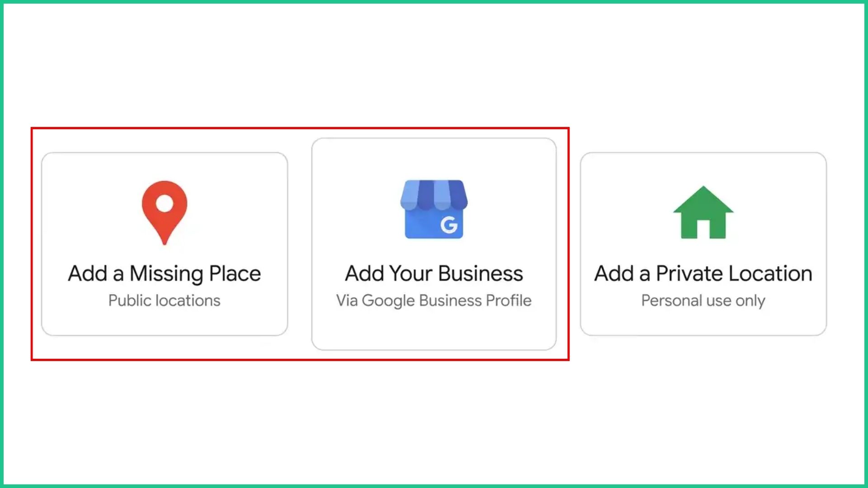The height and width of the screenshot is (488, 868).
Task: Select the Add a Missing Place title
Action: pos(165,273)
